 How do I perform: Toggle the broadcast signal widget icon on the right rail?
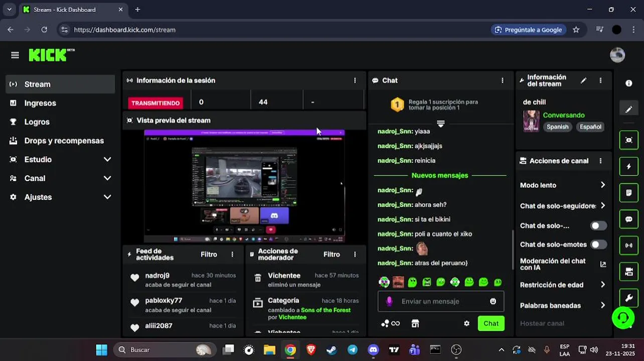pos(628,245)
